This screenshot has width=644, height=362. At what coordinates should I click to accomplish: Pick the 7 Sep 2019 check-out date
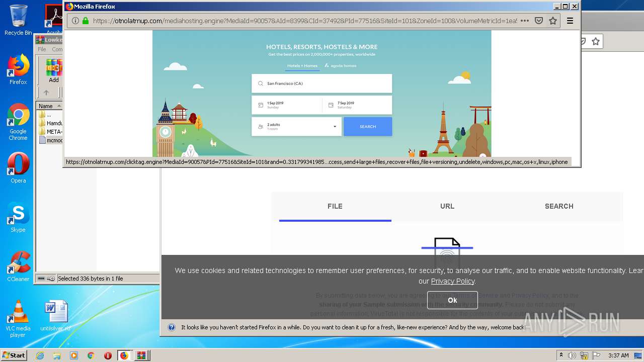[x=357, y=105]
